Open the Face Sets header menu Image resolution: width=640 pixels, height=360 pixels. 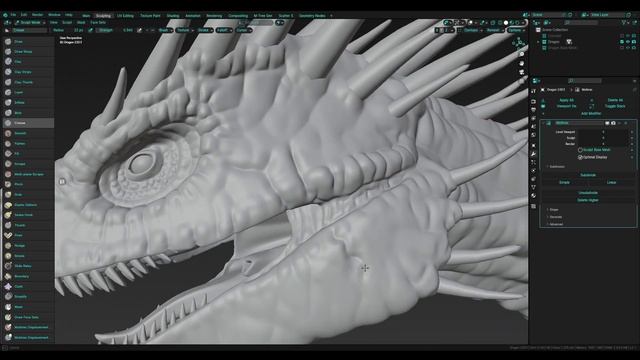point(98,23)
